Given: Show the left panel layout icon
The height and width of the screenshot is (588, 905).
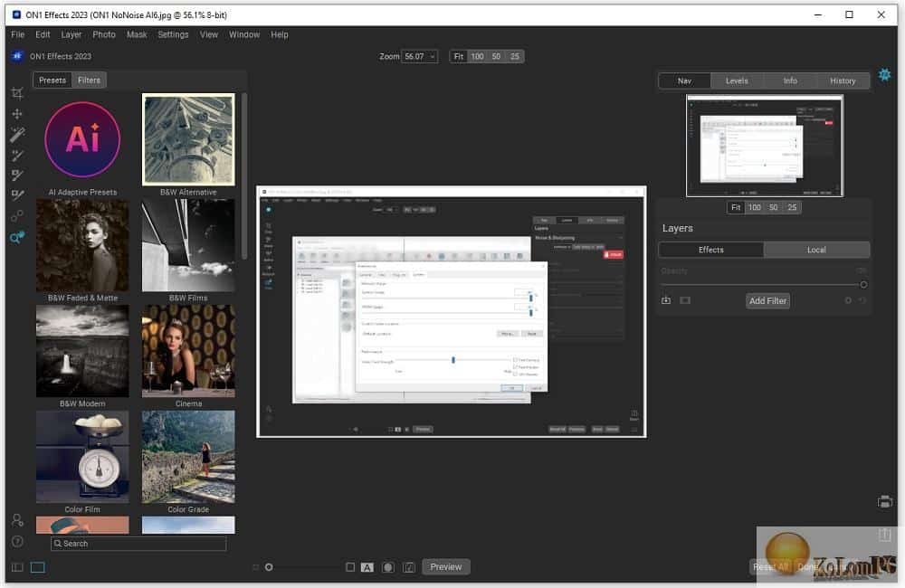Looking at the screenshot, I should 17,567.
